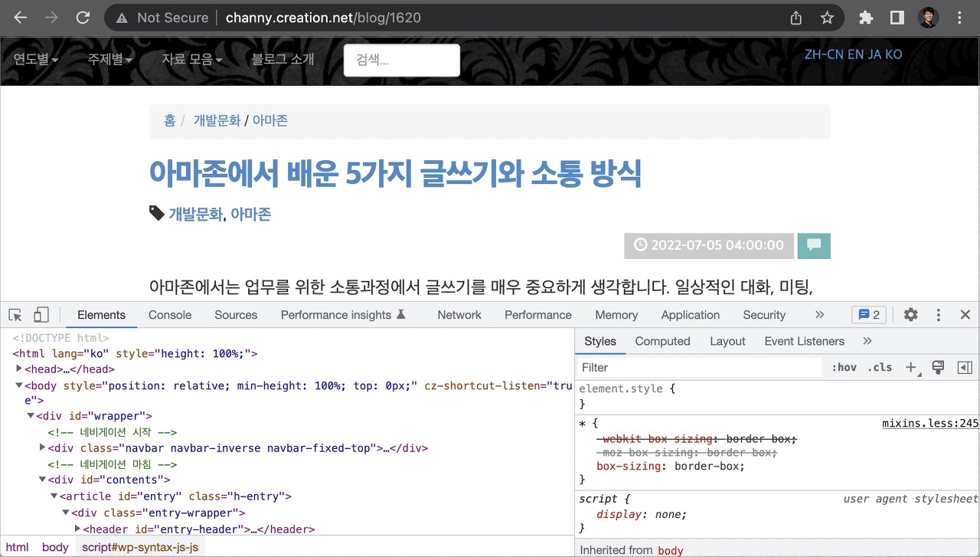Viewport: 980px width, 557px height.
Task: Show more DevTools panel tabs
Action: pyautogui.click(x=819, y=315)
